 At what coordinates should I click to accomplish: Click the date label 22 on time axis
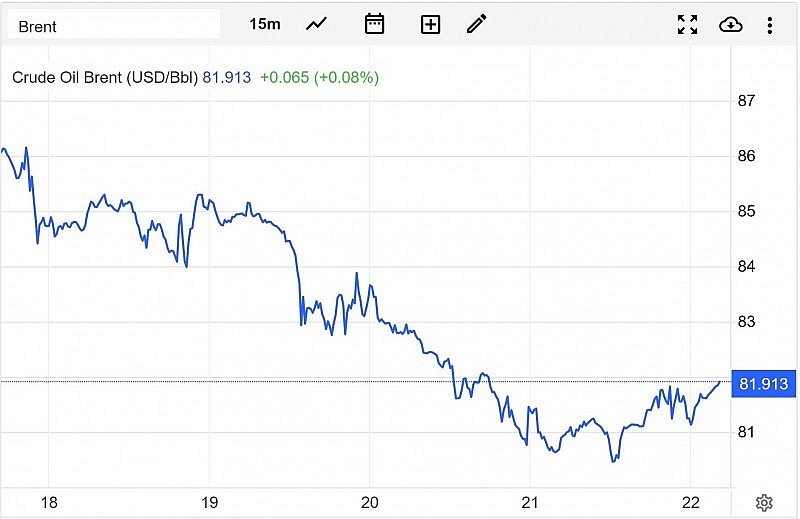pyautogui.click(x=691, y=502)
